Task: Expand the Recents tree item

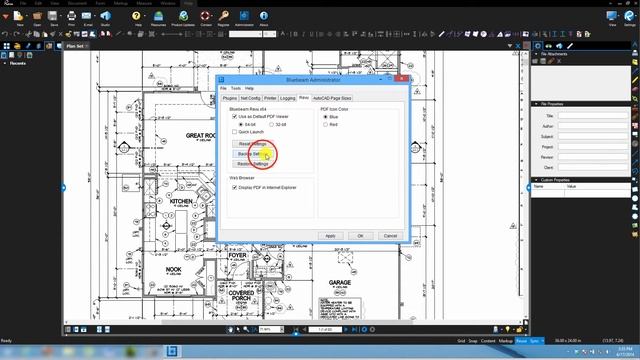Action: tap(5, 63)
